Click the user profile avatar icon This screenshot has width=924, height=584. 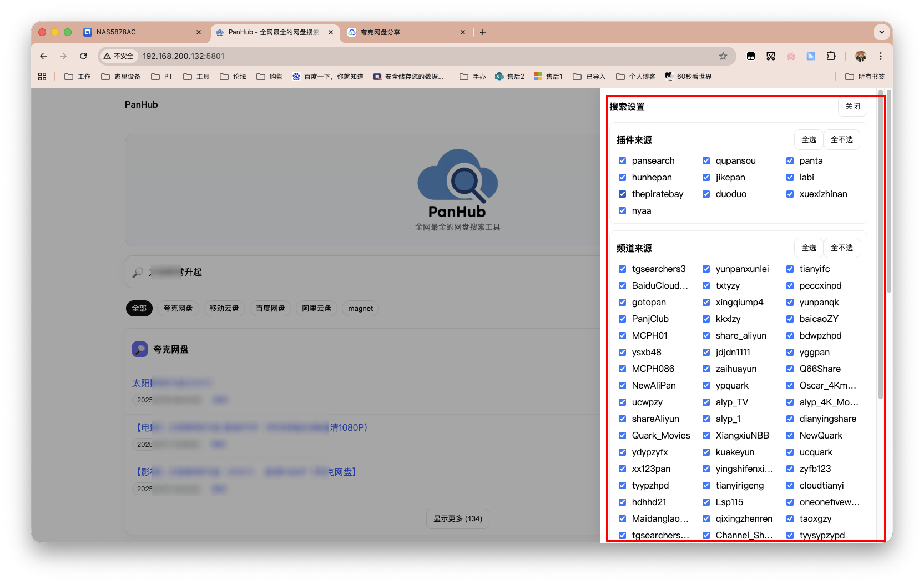[x=861, y=56]
